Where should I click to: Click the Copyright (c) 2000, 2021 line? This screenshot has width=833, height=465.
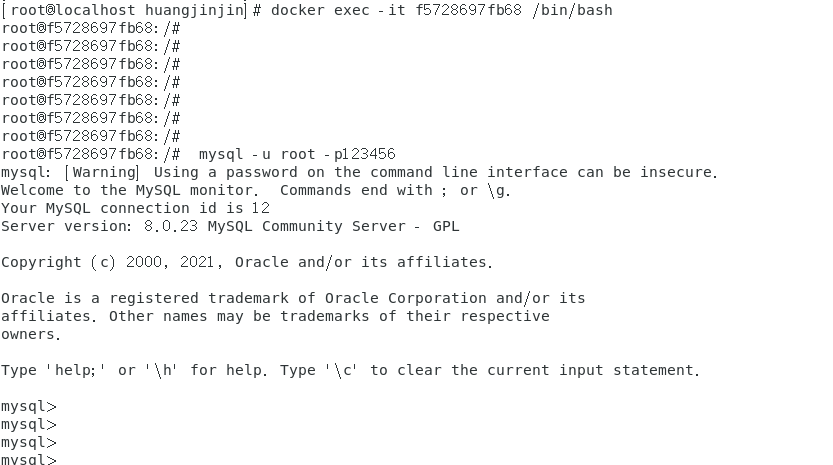(246, 262)
